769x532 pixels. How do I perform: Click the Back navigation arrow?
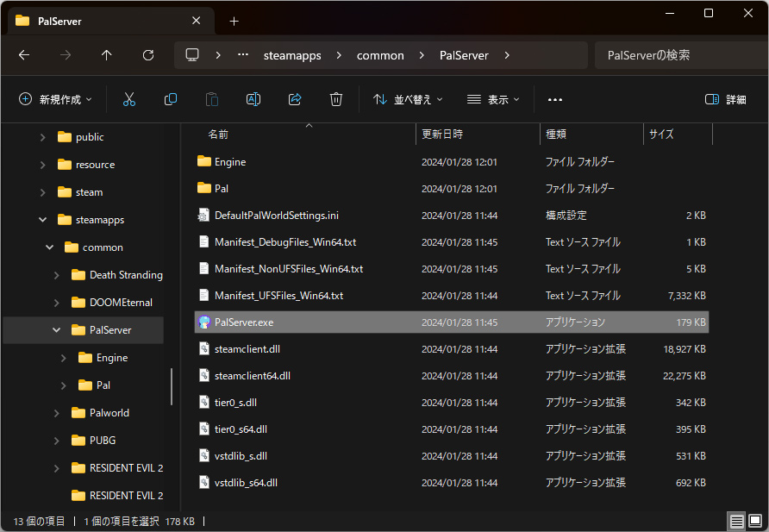pyautogui.click(x=24, y=55)
